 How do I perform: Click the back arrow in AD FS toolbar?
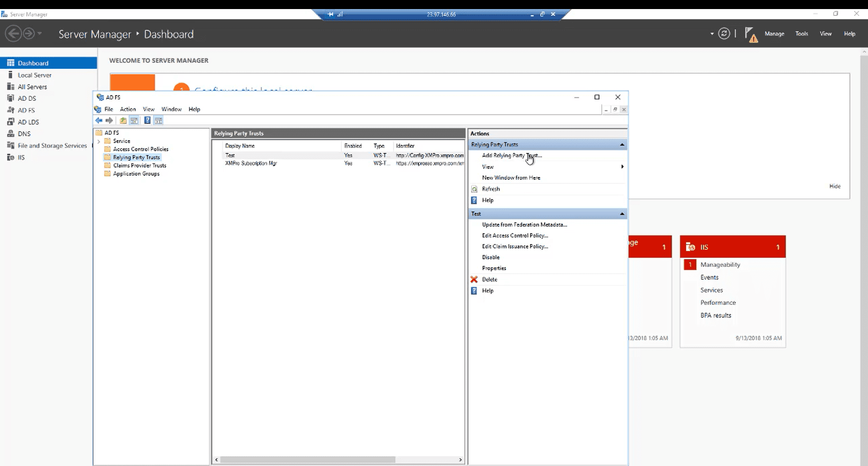point(99,120)
